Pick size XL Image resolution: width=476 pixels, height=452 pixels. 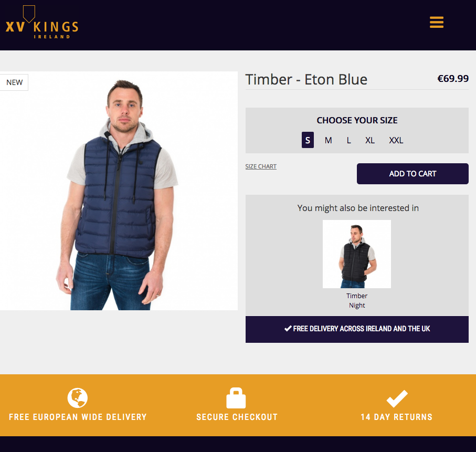370,140
